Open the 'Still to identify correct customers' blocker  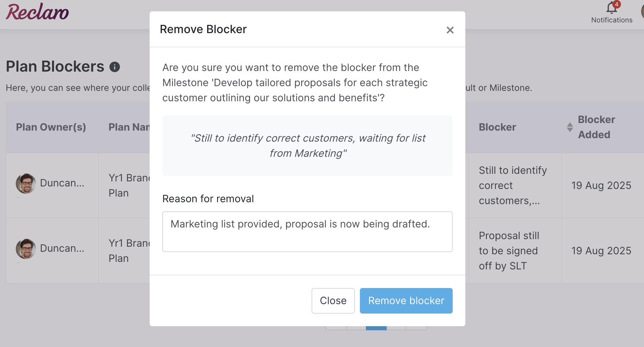513,185
